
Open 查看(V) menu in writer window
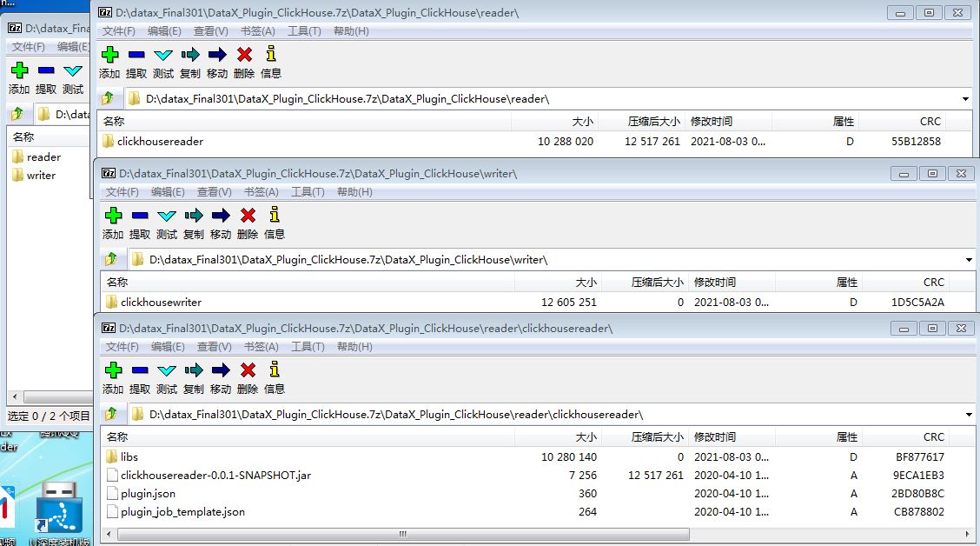point(215,191)
